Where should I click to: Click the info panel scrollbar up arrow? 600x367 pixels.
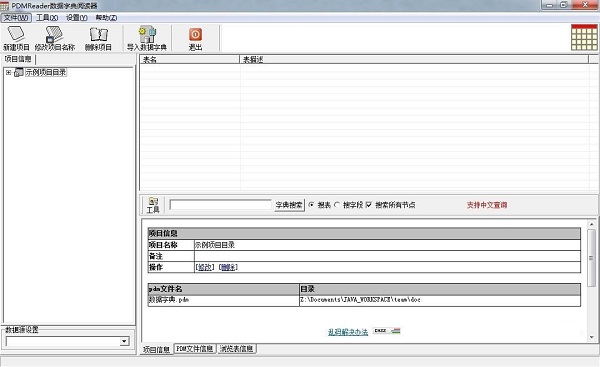point(592,224)
